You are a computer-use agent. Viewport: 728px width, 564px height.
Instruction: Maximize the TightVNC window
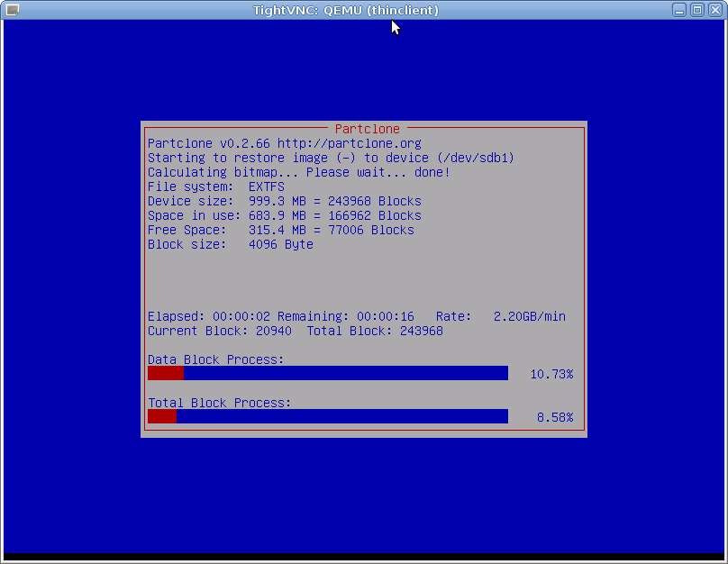(697, 10)
